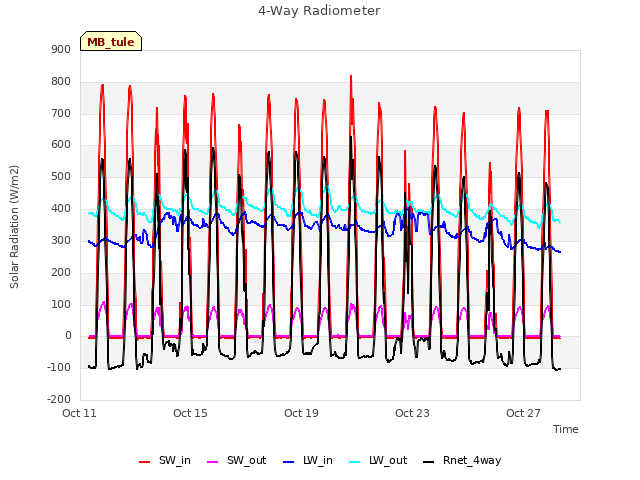
Task: Click the Oct 11 x-axis label
Action: 79,413
